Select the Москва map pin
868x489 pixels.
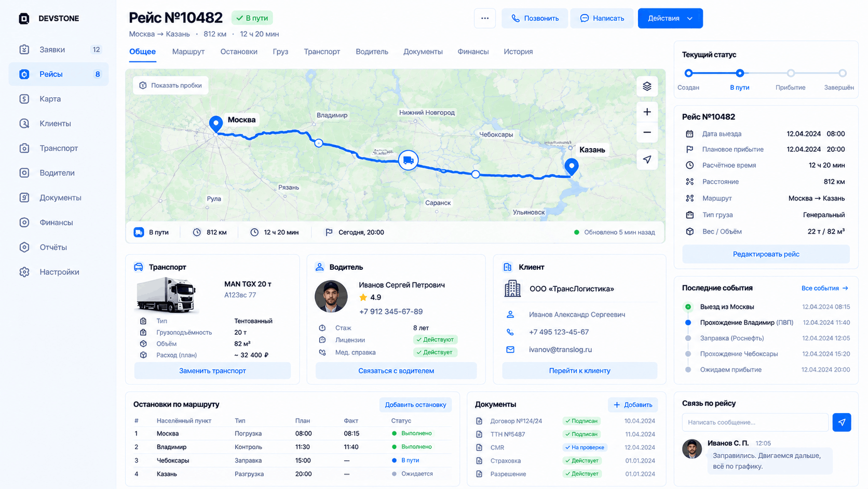(x=216, y=124)
